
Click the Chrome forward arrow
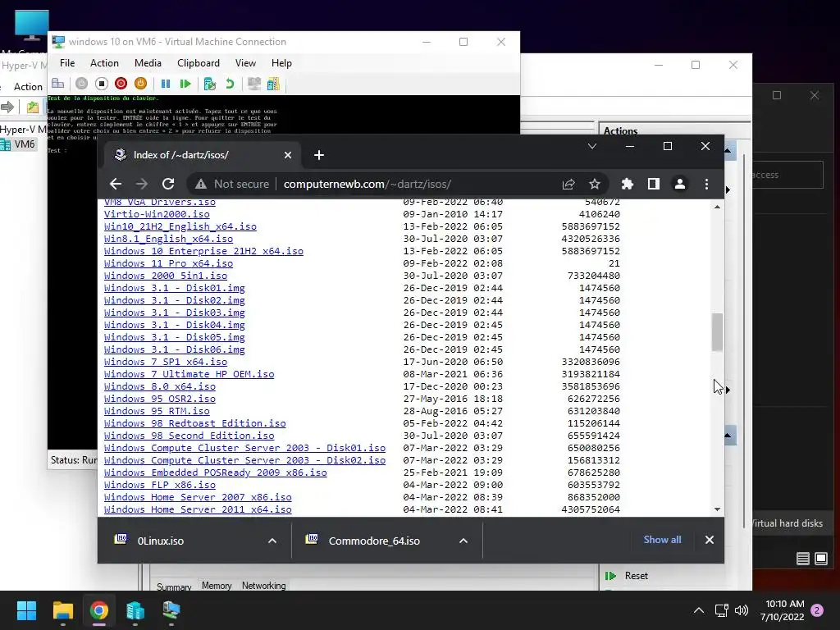pos(141,184)
